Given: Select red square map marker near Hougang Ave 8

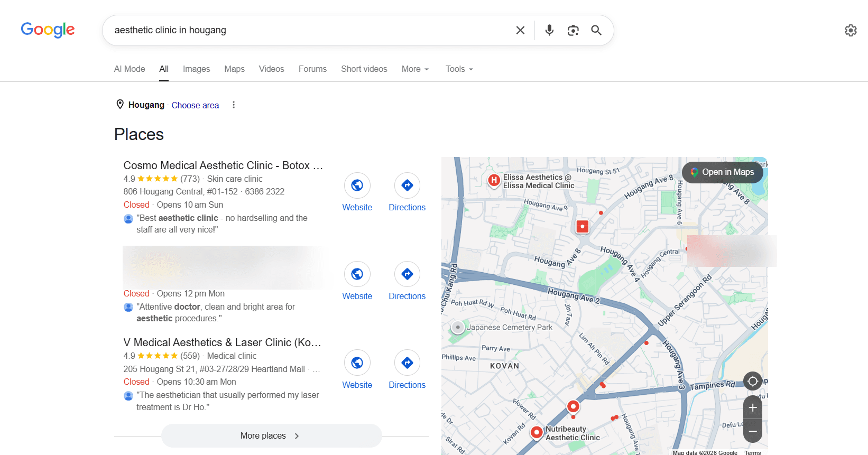Looking at the screenshot, I should (582, 227).
